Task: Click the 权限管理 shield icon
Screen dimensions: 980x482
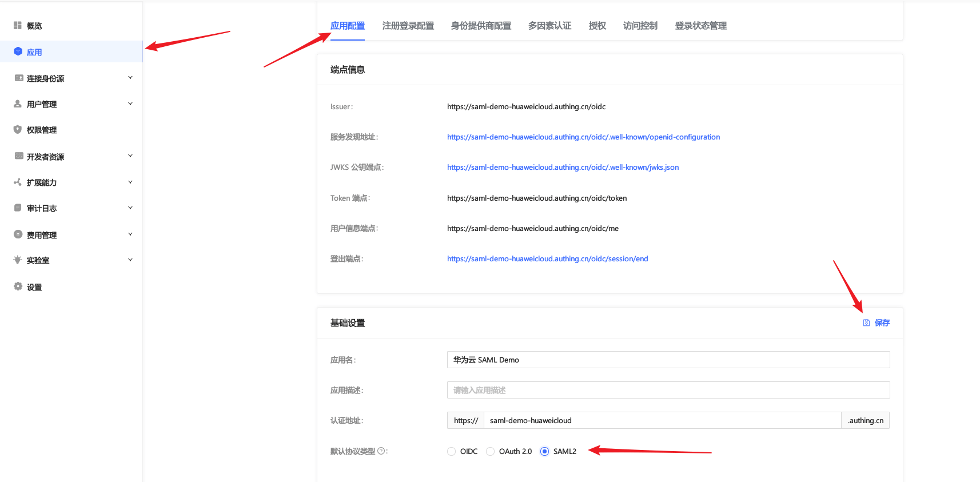Action: click(18, 130)
